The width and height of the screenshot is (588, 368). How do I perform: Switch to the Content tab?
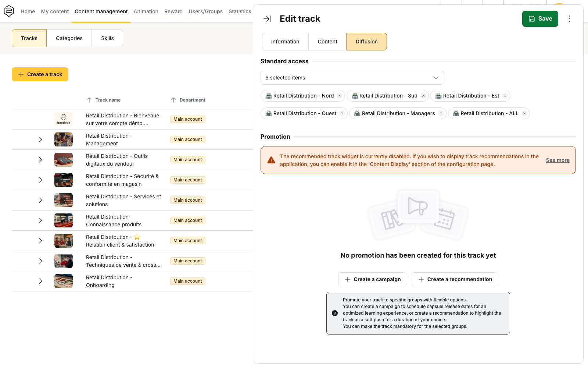pyautogui.click(x=327, y=42)
